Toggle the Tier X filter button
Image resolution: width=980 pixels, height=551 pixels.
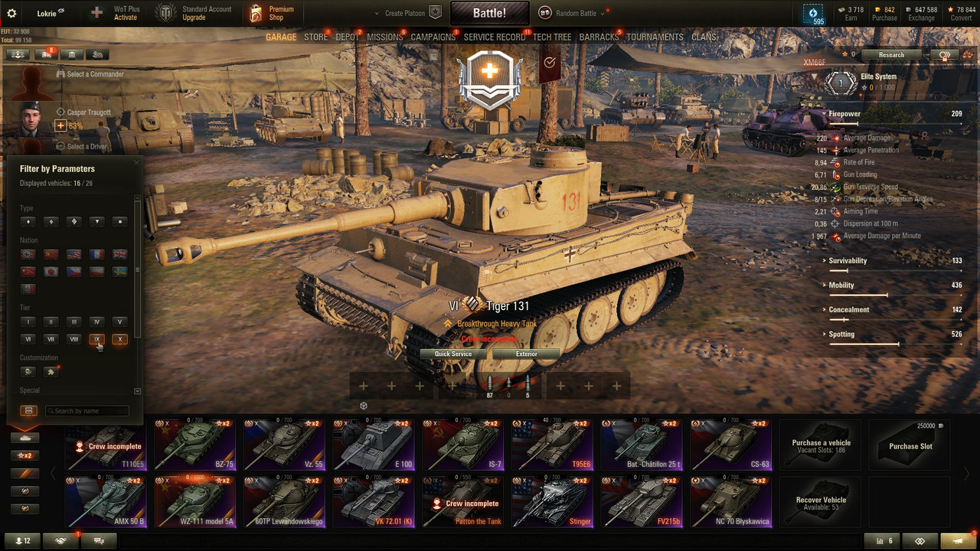[x=119, y=339]
